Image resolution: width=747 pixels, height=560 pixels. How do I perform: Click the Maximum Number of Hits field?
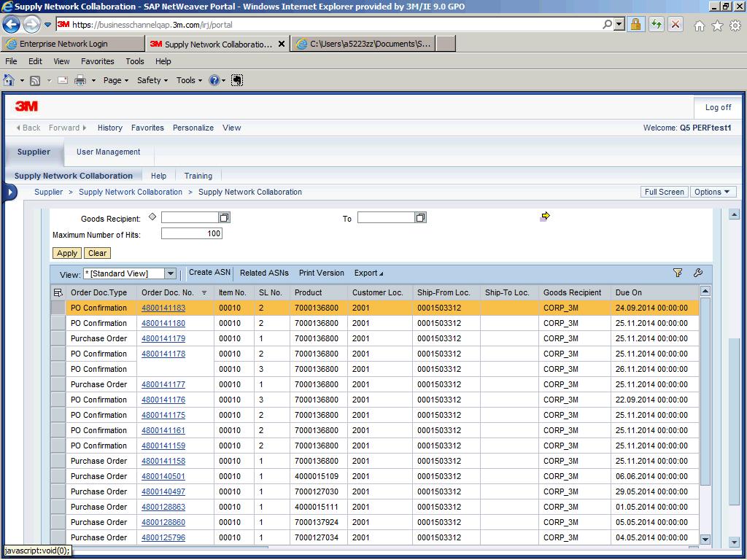(x=192, y=233)
